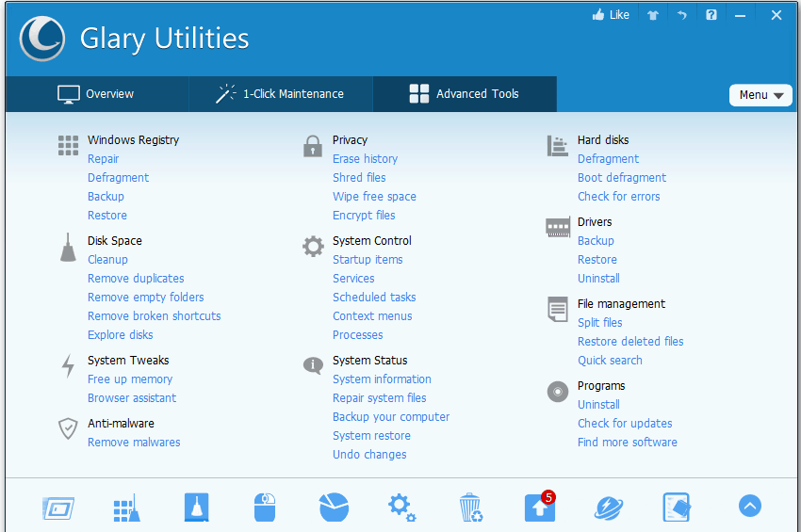Open the planet lightning browser dock icon
Screen dimensions: 801x532
pos(609,508)
